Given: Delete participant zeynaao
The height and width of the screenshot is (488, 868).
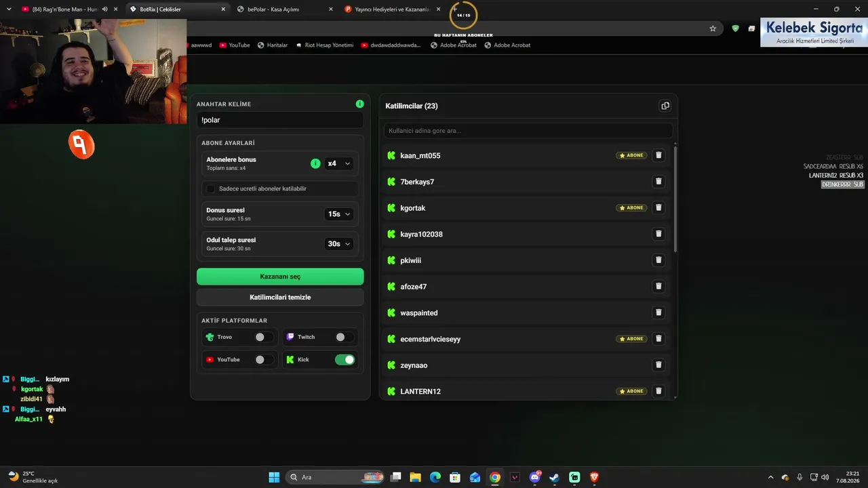Looking at the screenshot, I should pyautogui.click(x=658, y=365).
